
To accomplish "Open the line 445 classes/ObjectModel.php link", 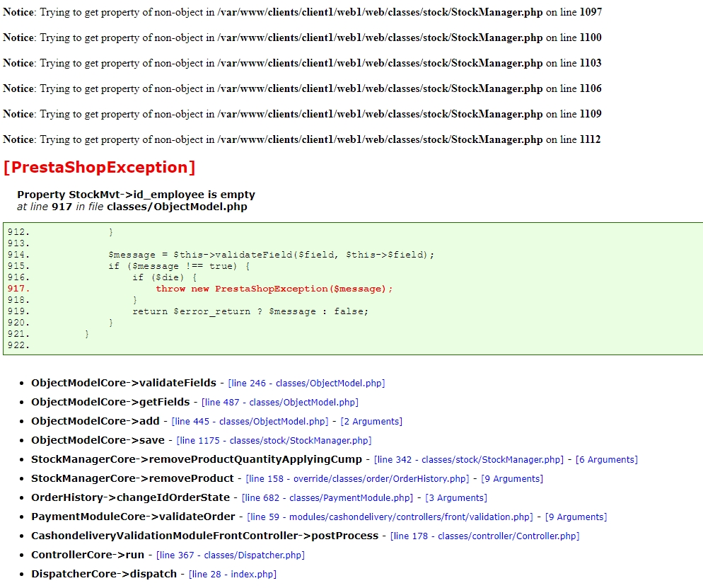I will tap(250, 422).
